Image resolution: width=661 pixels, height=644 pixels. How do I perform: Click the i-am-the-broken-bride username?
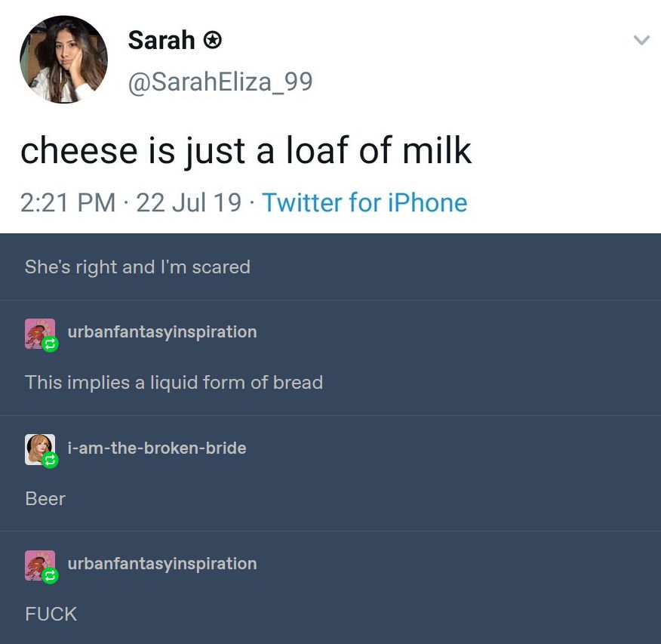156,448
